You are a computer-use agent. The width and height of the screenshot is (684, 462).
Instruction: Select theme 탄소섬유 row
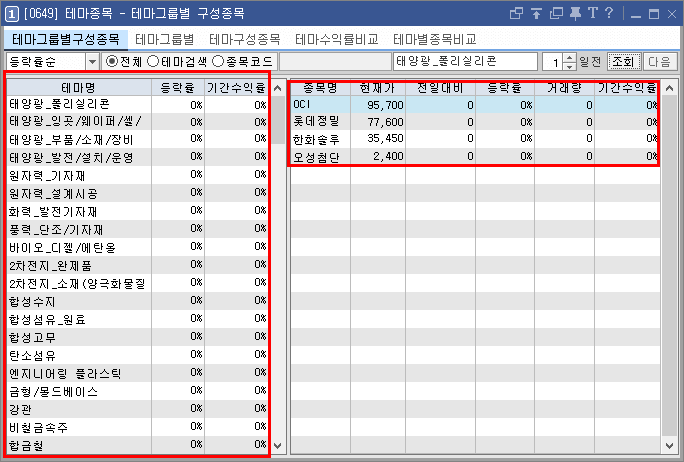tap(137, 356)
